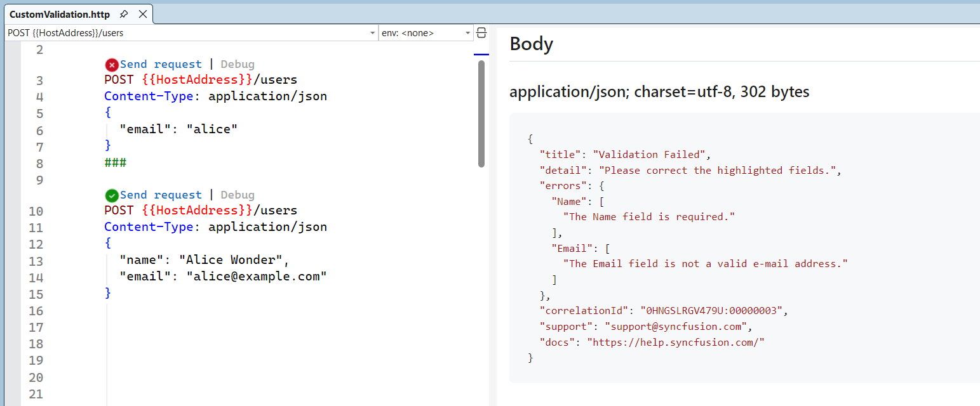Image resolution: width=980 pixels, height=406 pixels.
Task: Click the green success status icon
Action: [x=112, y=195]
